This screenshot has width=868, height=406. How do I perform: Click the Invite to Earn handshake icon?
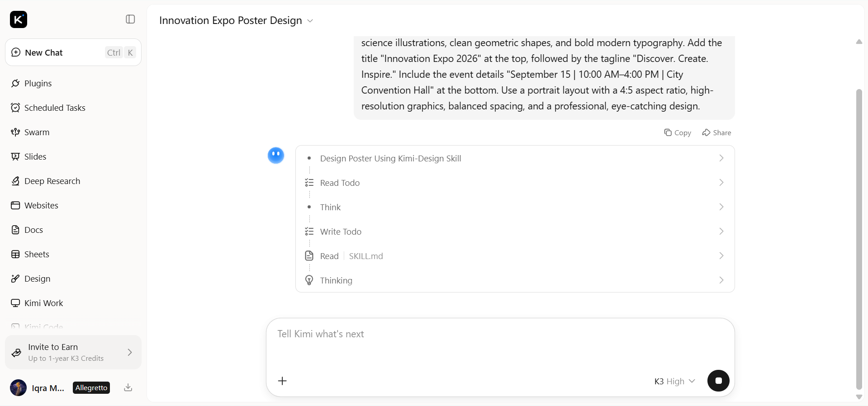point(16,353)
